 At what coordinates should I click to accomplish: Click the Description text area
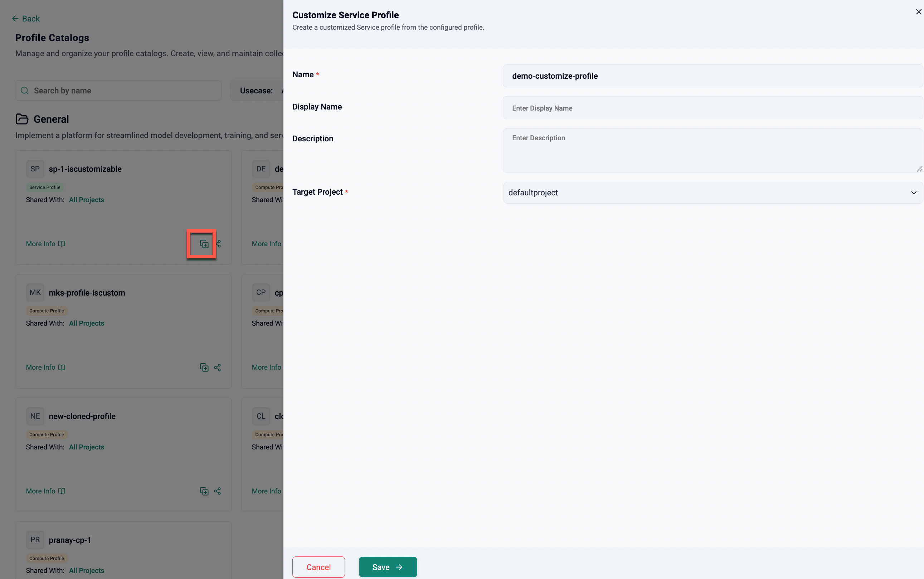tap(713, 151)
